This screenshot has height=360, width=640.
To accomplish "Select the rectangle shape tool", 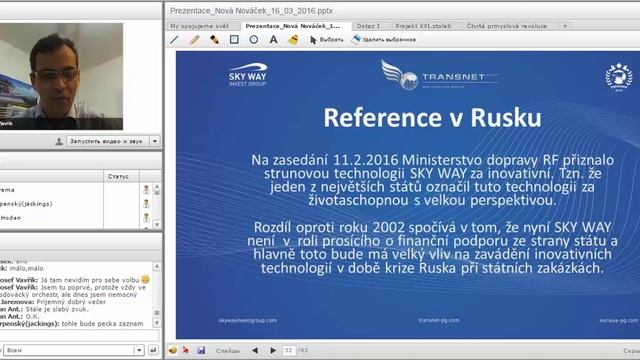I will 234,40.
